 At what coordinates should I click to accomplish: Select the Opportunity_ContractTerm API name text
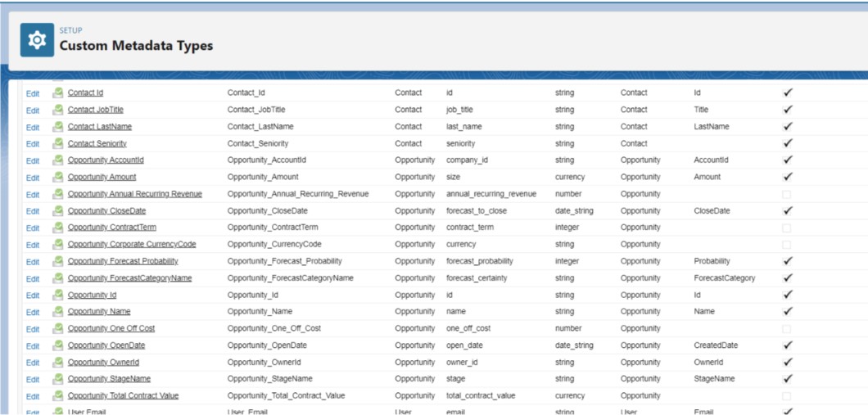(x=273, y=228)
